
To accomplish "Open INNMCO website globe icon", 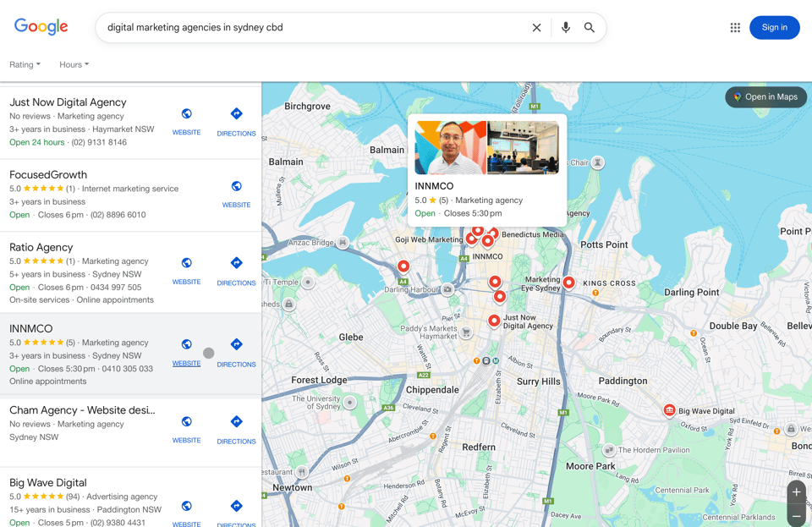I will 186,343.
